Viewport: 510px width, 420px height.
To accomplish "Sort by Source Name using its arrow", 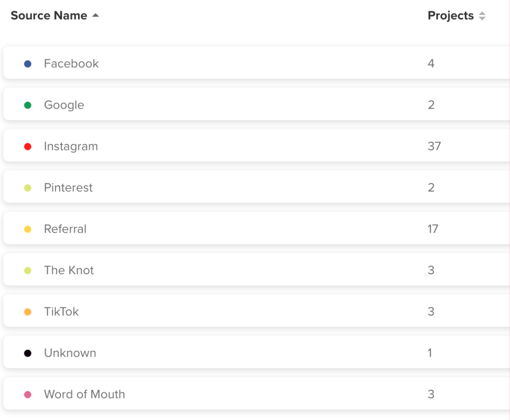I will (x=95, y=15).
